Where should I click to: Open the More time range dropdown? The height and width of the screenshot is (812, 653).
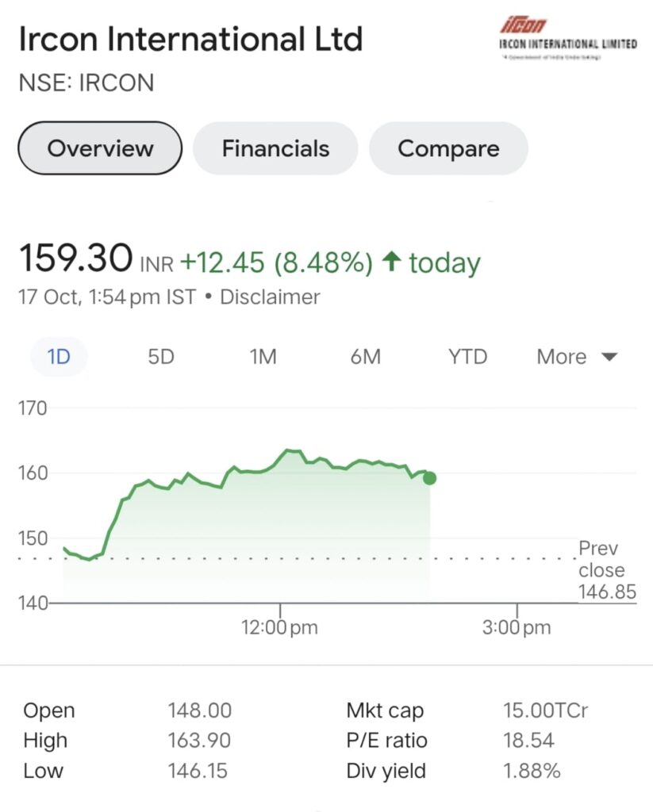tap(577, 357)
